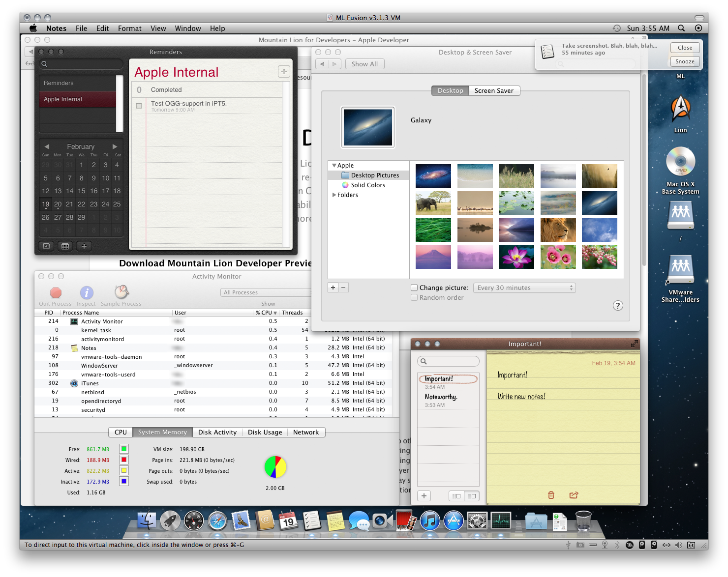Switch to the Screen Saver tab
728x577 pixels.
click(494, 90)
